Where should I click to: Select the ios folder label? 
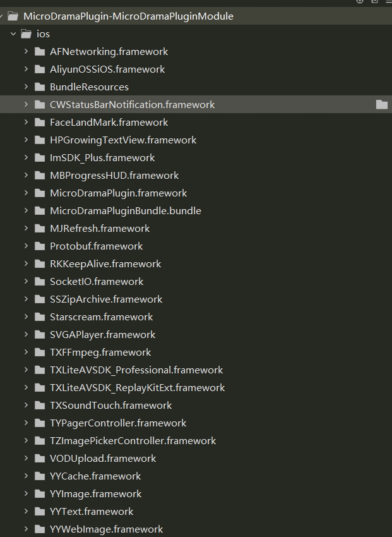[43, 34]
